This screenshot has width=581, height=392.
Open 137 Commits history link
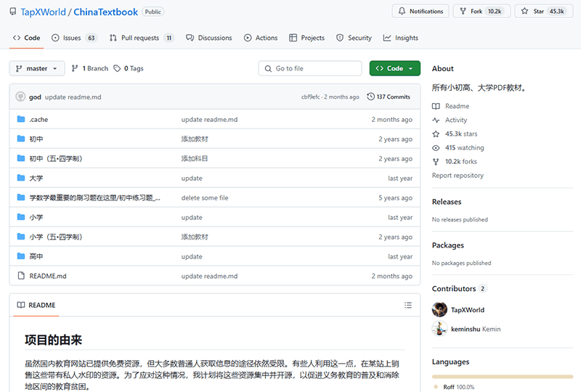coord(389,97)
